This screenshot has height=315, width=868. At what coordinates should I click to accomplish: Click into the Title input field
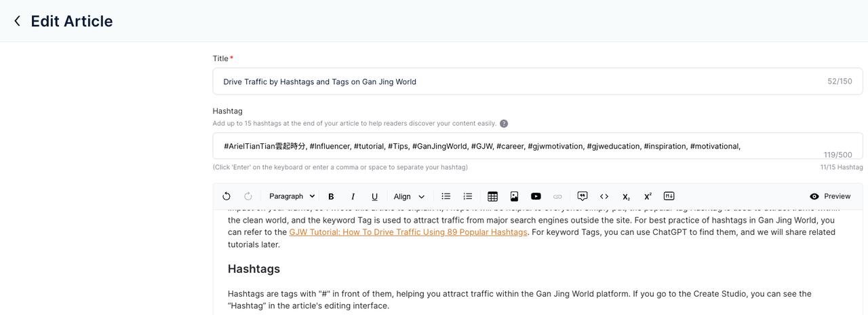[x=538, y=81]
